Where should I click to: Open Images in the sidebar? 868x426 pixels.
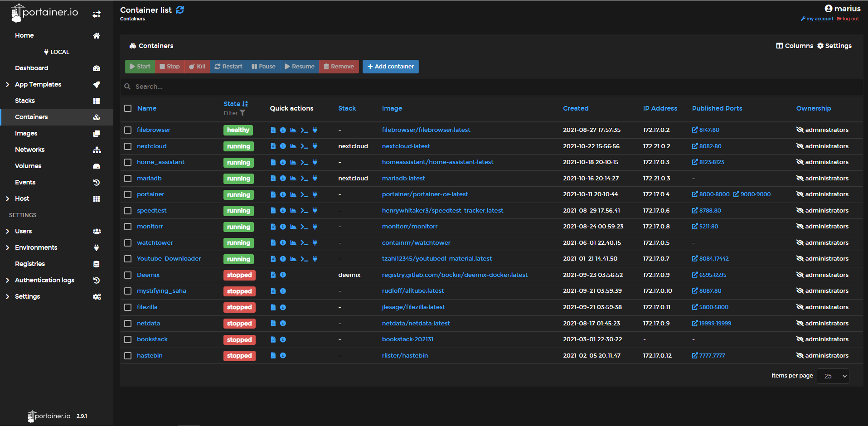(57, 133)
